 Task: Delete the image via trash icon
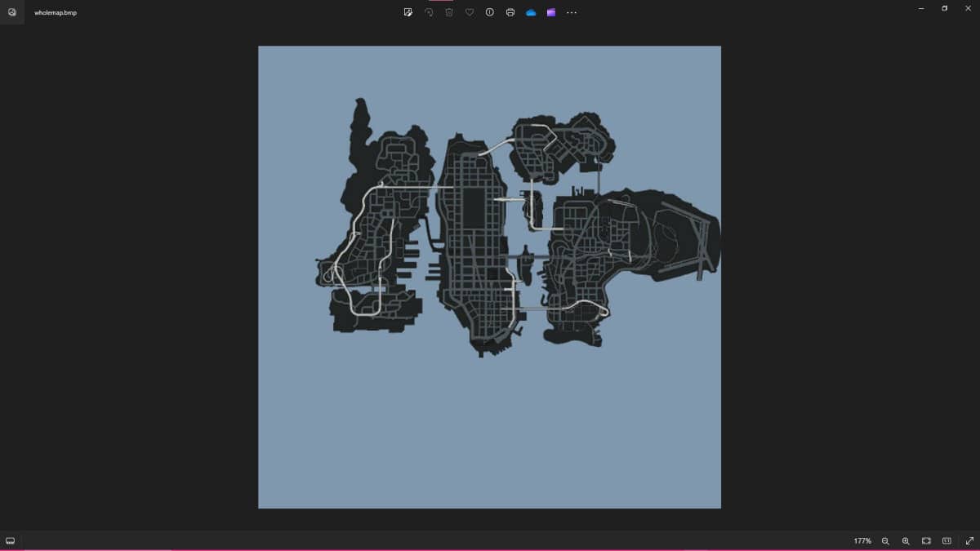(x=449, y=12)
